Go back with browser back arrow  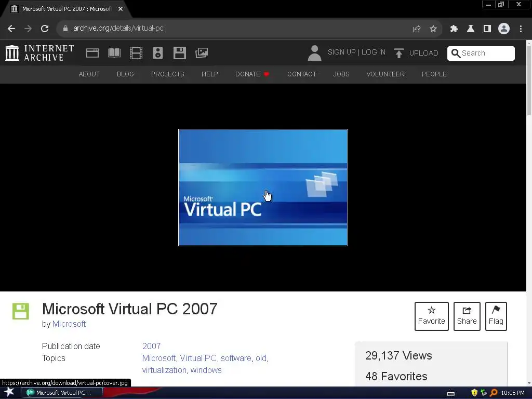11,29
